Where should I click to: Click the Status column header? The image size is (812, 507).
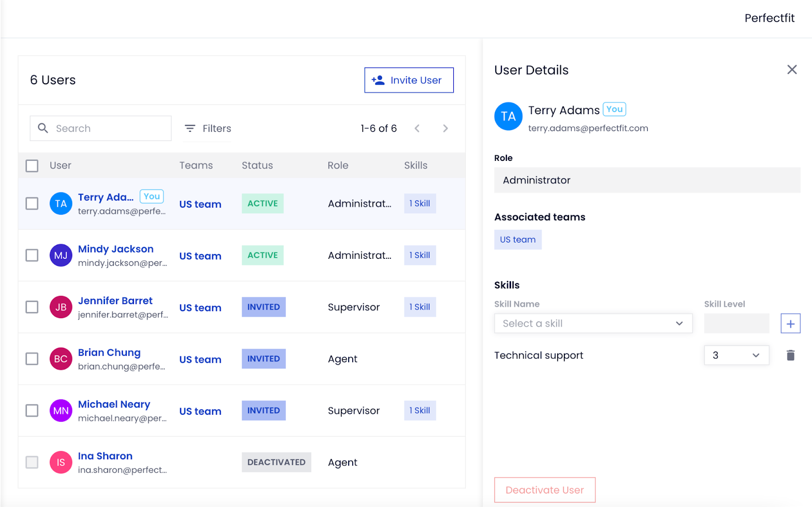257,165
